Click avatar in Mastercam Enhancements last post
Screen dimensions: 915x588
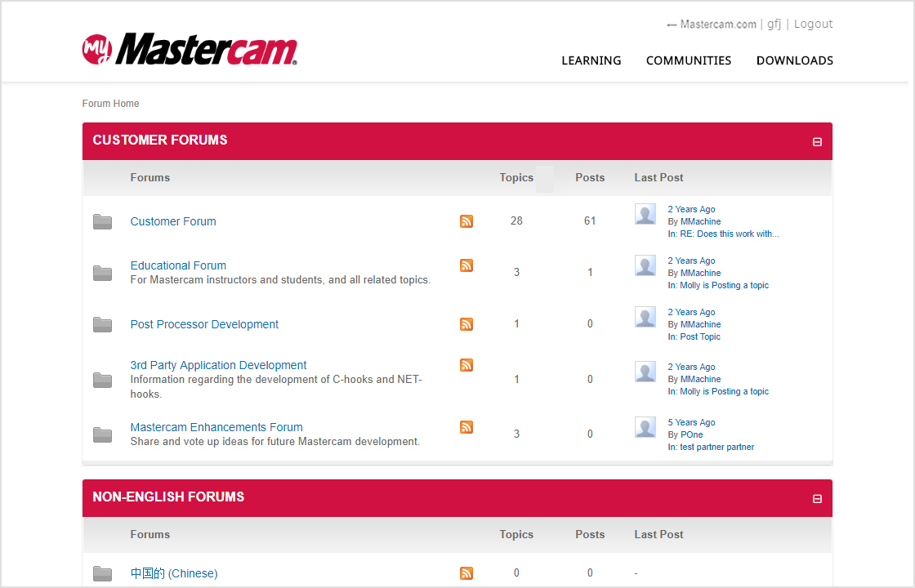[645, 428]
